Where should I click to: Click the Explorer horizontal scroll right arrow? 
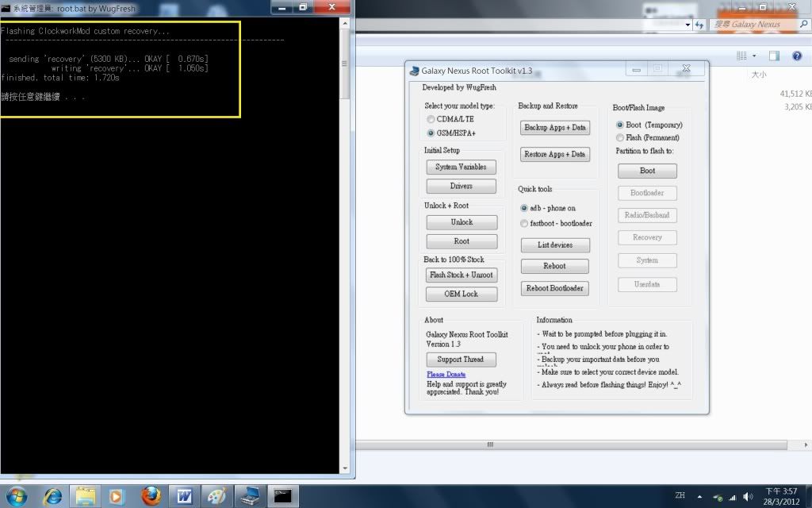click(x=806, y=444)
